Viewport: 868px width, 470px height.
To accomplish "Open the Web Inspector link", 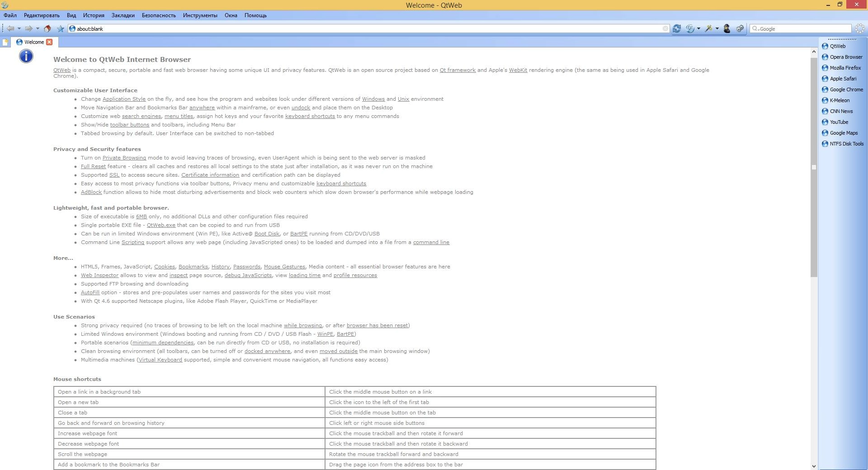I will [99, 275].
